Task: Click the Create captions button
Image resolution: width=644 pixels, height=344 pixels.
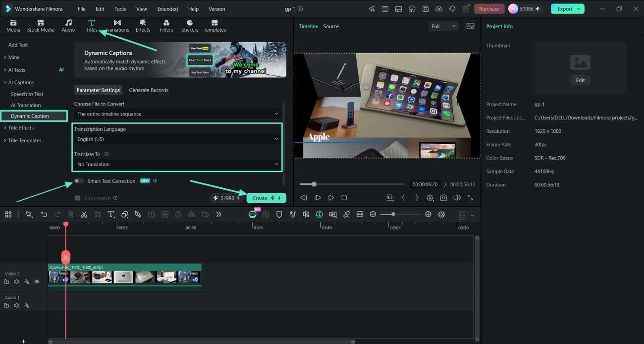Action: pyautogui.click(x=267, y=198)
